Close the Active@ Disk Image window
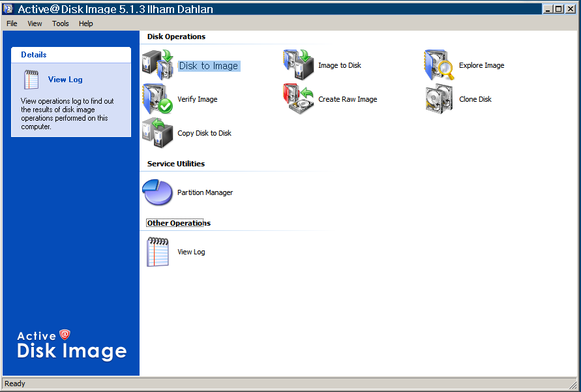 coord(571,9)
